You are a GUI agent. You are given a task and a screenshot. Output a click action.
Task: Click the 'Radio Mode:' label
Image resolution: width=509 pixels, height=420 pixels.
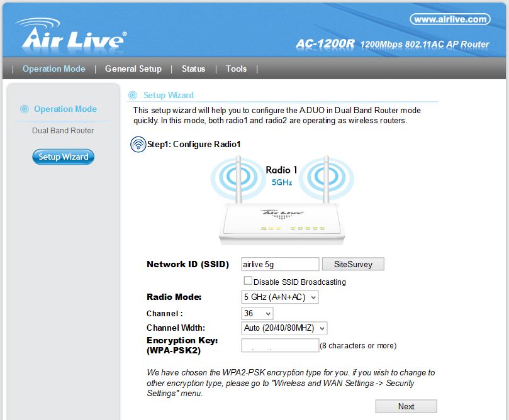(x=174, y=297)
